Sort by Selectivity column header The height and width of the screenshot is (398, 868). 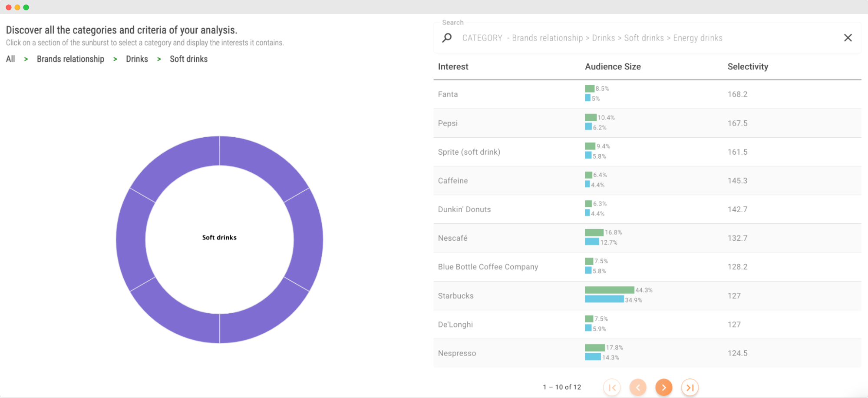tap(748, 66)
